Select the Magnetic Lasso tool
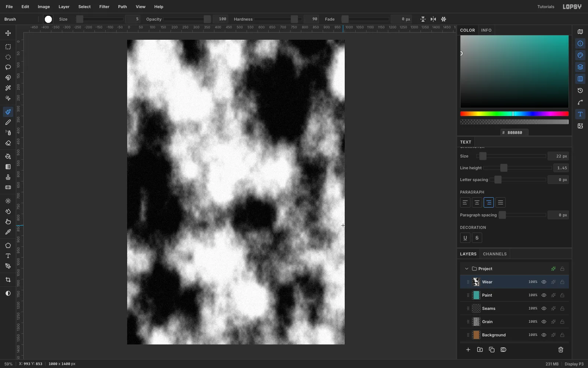 tap(8, 78)
